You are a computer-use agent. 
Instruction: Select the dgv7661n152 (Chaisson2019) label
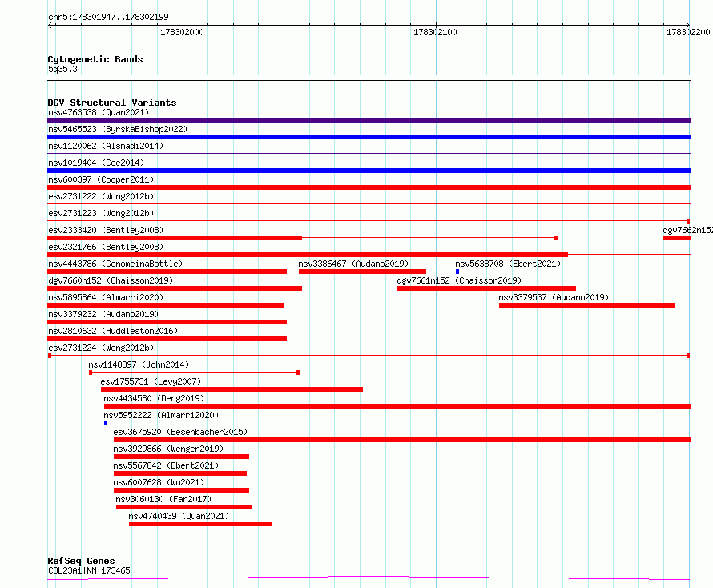click(459, 280)
